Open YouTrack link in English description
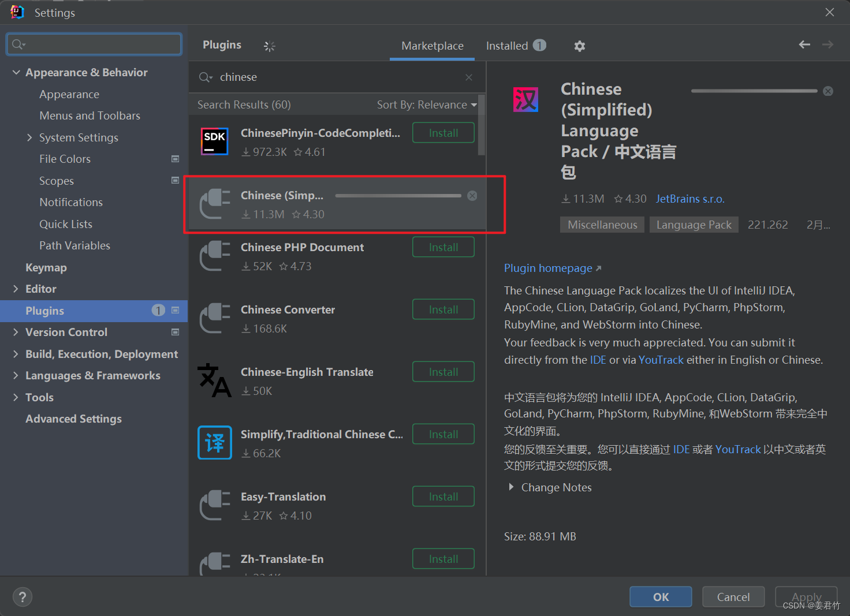The width and height of the screenshot is (850, 616). [661, 360]
